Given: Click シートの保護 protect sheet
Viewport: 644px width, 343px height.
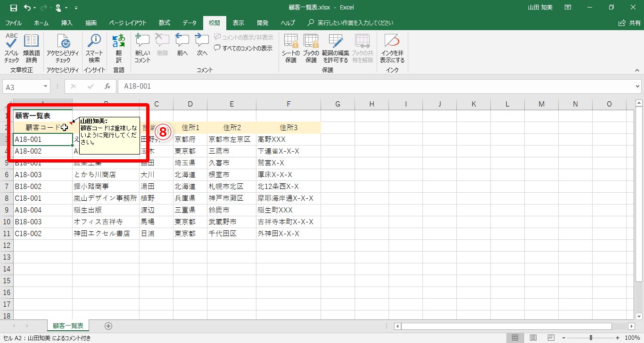Looking at the screenshot, I should 291,48.
